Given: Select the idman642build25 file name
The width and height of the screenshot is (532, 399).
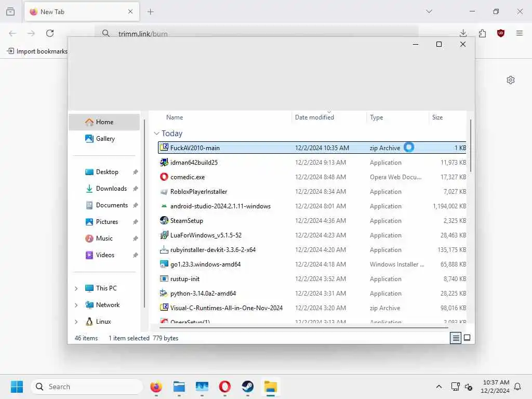Looking at the screenshot, I should coord(194,163).
